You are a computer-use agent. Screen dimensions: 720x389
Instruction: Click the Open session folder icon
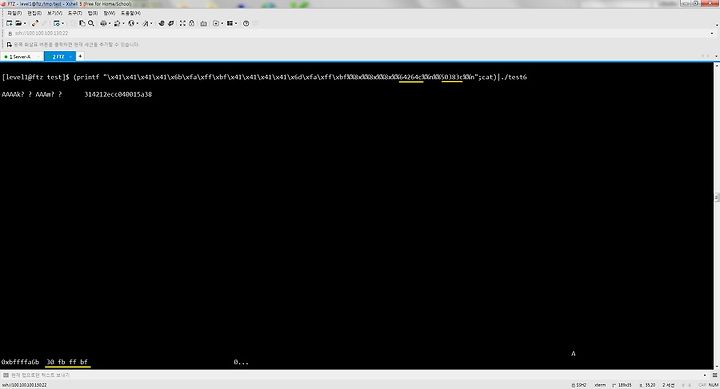[18, 23]
